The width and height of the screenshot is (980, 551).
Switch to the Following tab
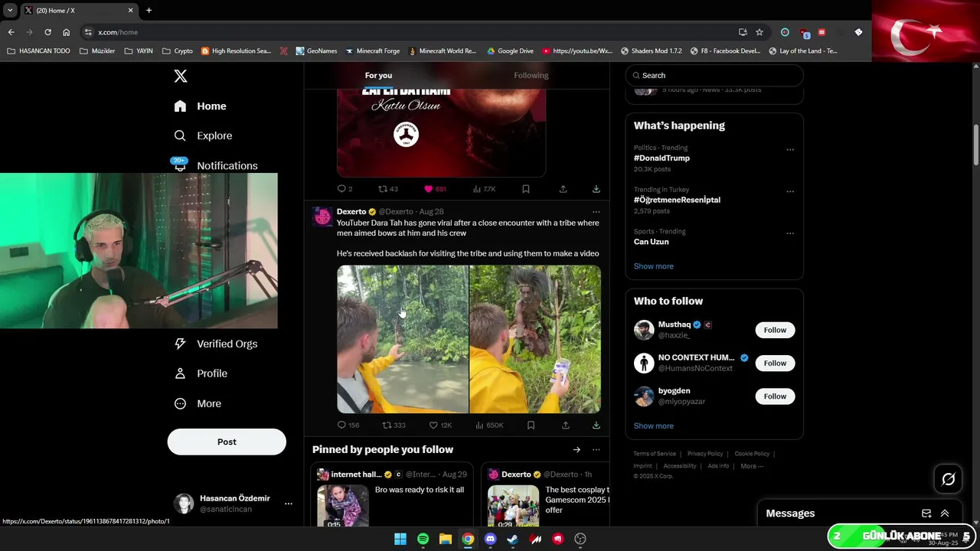(531, 75)
